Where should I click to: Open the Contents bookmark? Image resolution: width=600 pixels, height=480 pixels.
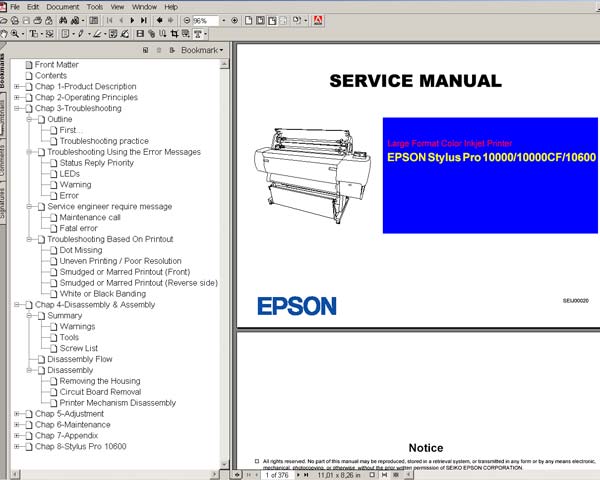(51, 75)
